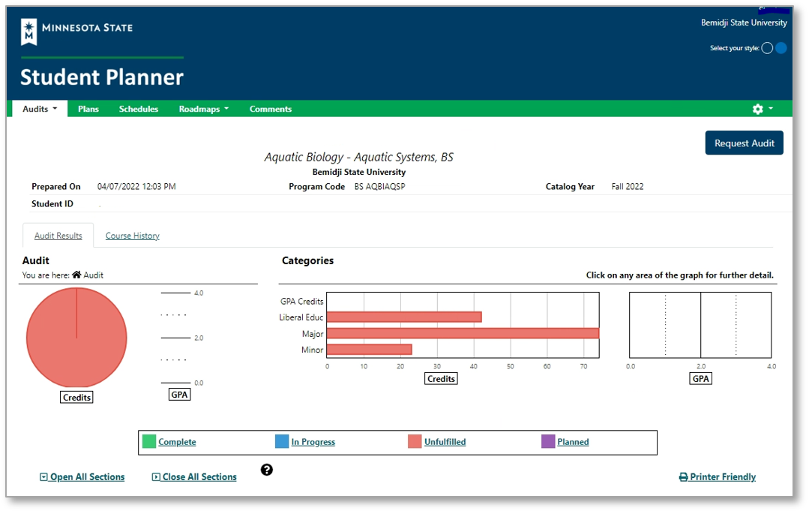Open the Plans menu item
The image size is (812, 511).
[x=88, y=110]
